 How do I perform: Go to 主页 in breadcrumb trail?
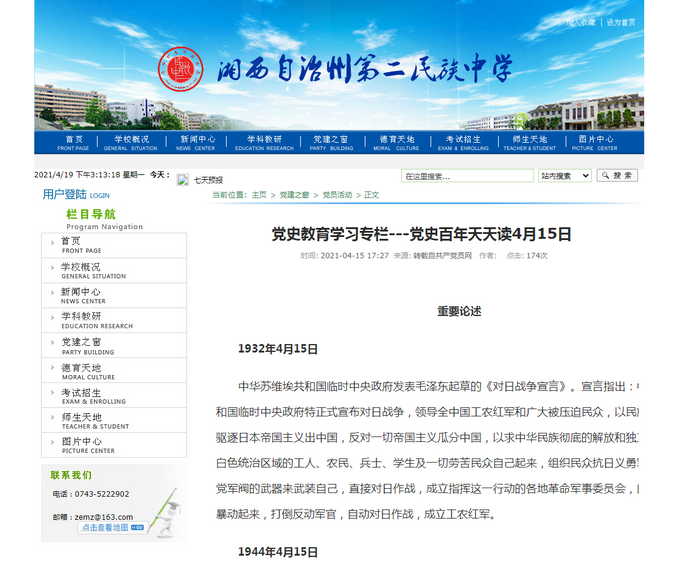pyautogui.click(x=259, y=195)
